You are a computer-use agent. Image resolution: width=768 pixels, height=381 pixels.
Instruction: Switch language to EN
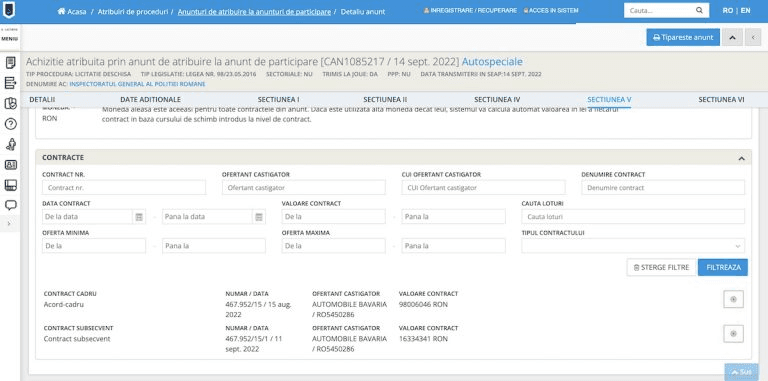coord(745,10)
